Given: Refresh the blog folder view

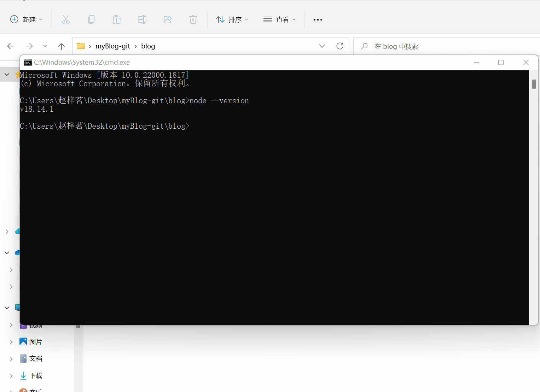Looking at the screenshot, I should 340,46.
